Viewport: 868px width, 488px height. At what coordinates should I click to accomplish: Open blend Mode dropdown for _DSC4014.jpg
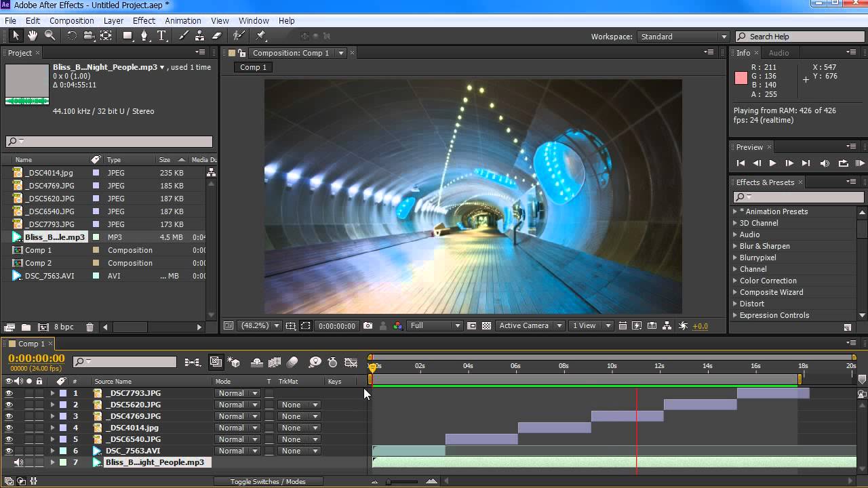(237, 428)
